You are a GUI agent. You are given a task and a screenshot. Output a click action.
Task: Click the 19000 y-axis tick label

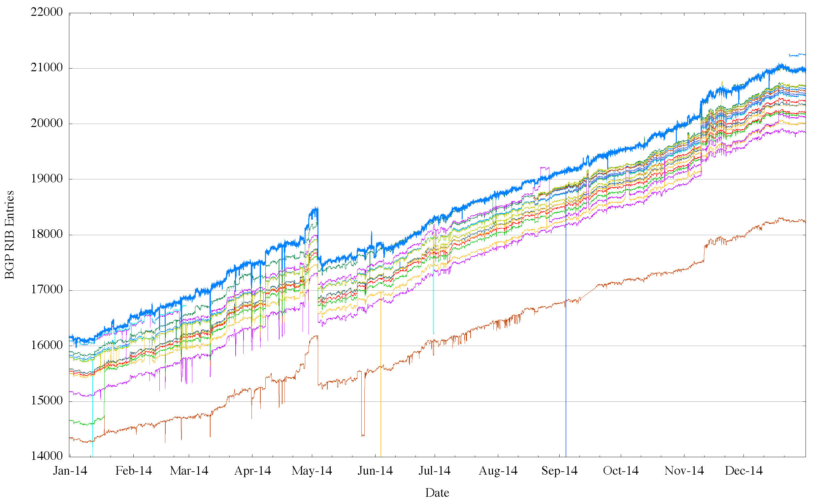click(47, 179)
